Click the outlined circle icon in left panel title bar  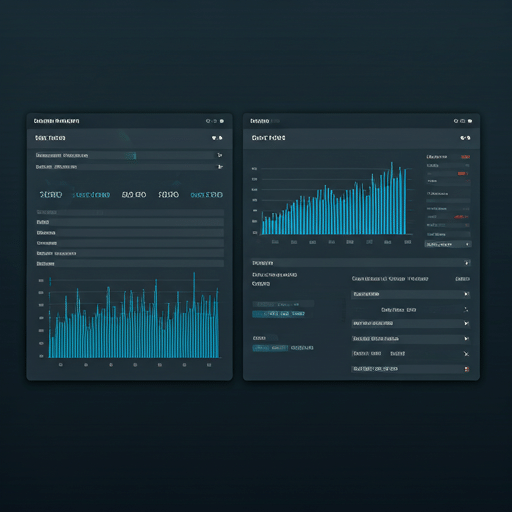pyautogui.click(x=208, y=121)
